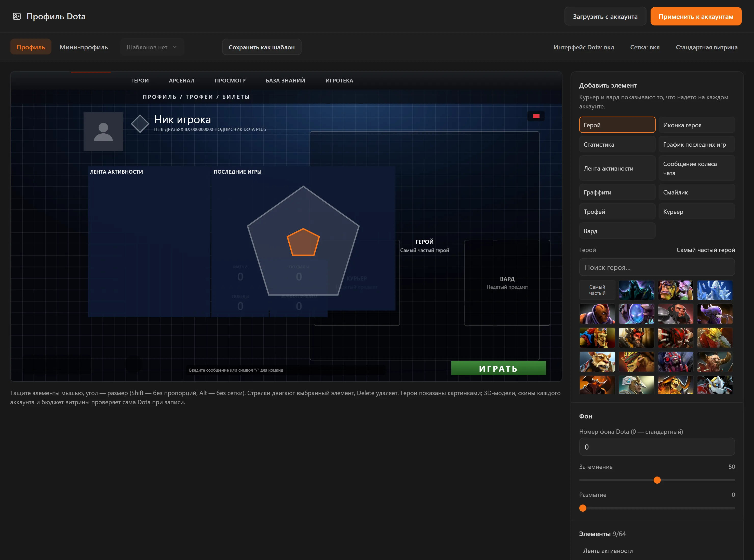Pick the Abaddon hero portrait
The height and width of the screenshot is (560, 754).
636,290
